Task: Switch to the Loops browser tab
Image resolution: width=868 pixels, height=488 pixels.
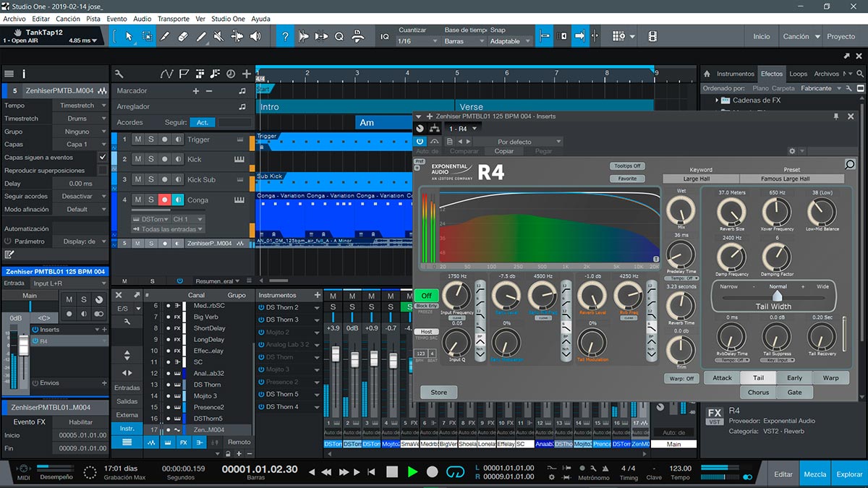Action: 799,74
